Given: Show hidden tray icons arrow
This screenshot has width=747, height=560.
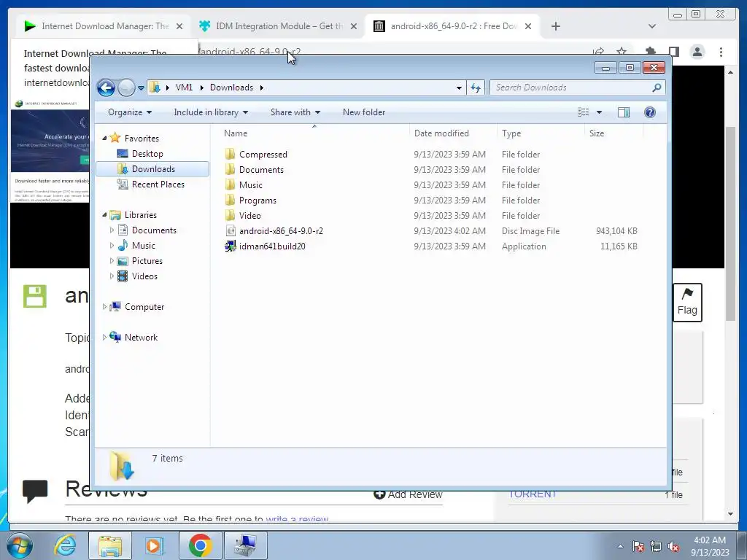Looking at the screenshot, I should click(x=620, y=546).
